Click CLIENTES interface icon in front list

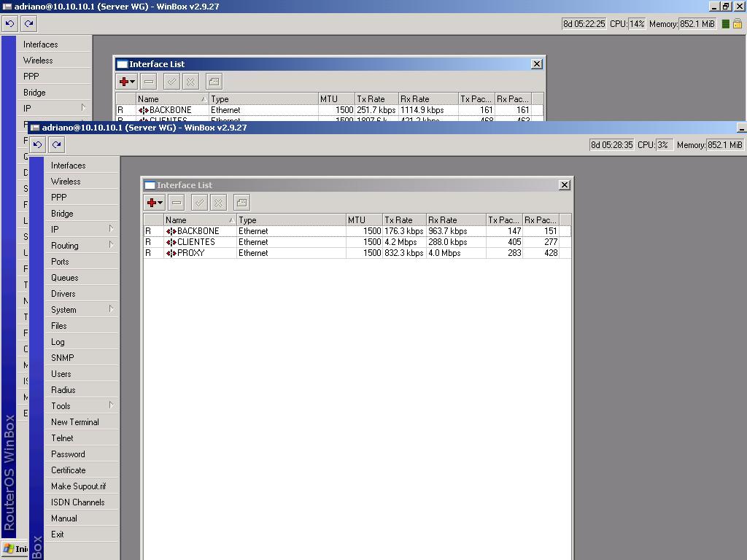(x=171, y=242)
